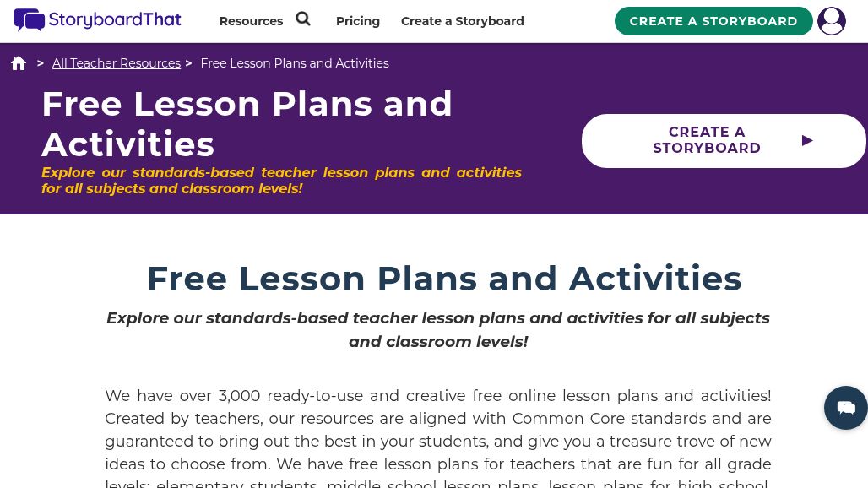Open the Pricing page
The image size is (868, 488).
pos(358,21)
